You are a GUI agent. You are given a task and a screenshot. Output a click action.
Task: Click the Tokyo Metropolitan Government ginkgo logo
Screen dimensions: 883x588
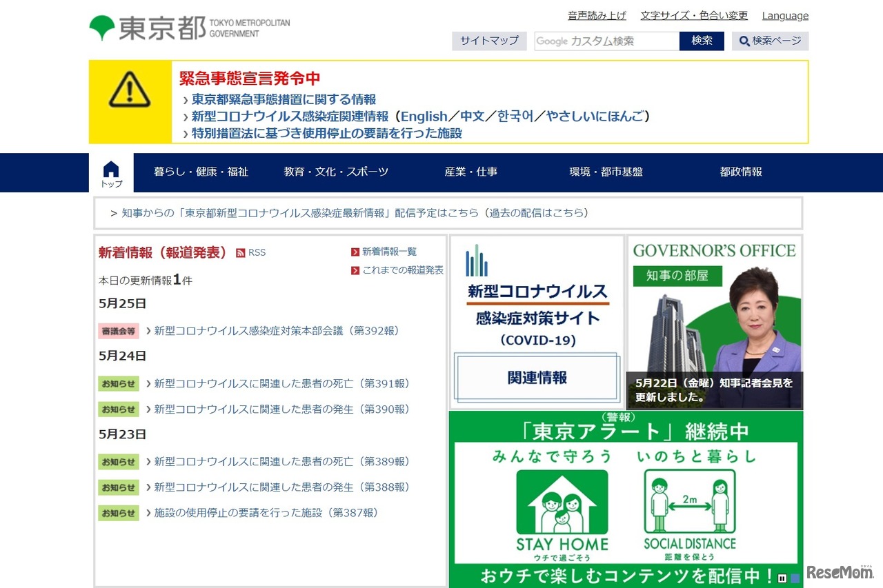coord(102,28)
